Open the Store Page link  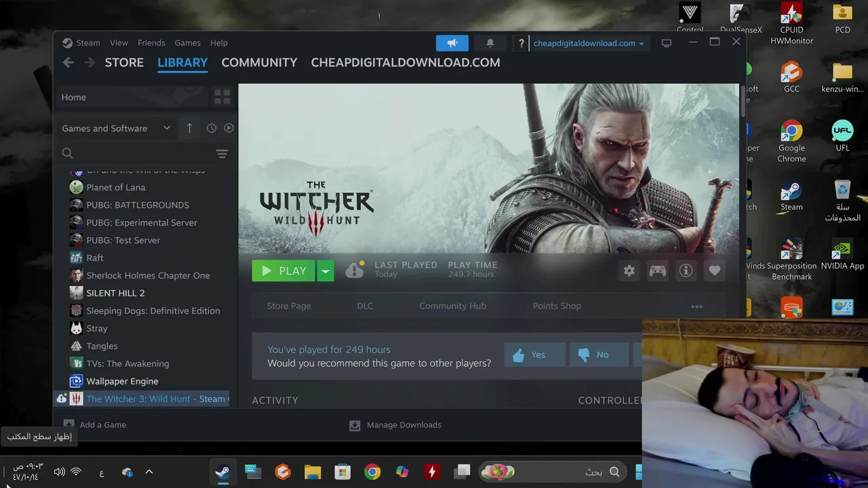[289, 306]
